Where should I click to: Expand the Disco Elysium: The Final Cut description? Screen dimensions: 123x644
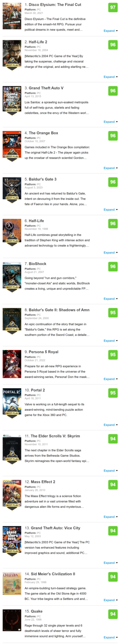[111, 31]
